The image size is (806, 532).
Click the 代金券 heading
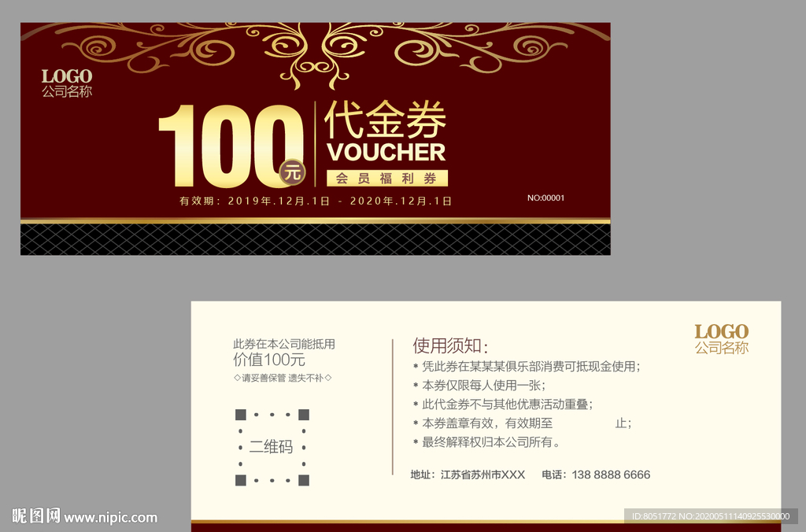coord(385,119)
